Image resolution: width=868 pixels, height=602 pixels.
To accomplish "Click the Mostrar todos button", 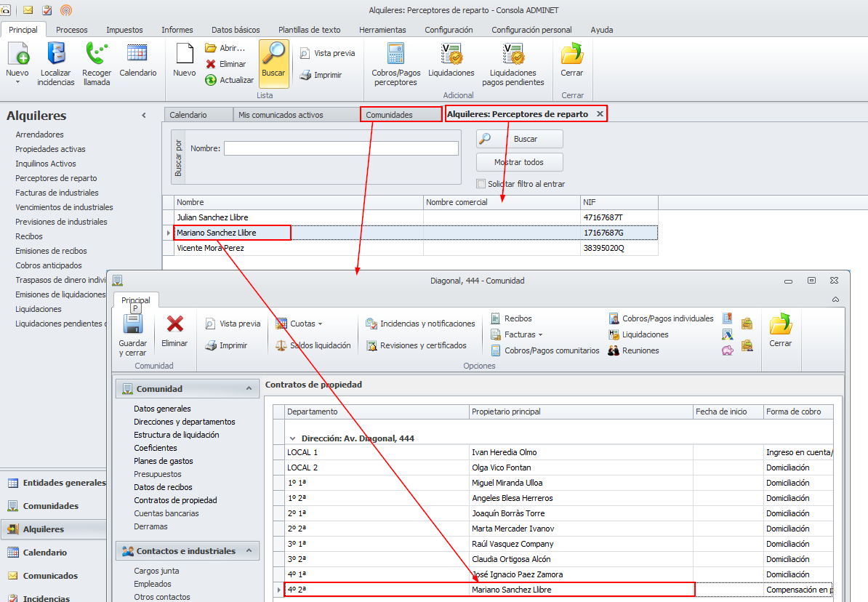I will coord(519,162).
